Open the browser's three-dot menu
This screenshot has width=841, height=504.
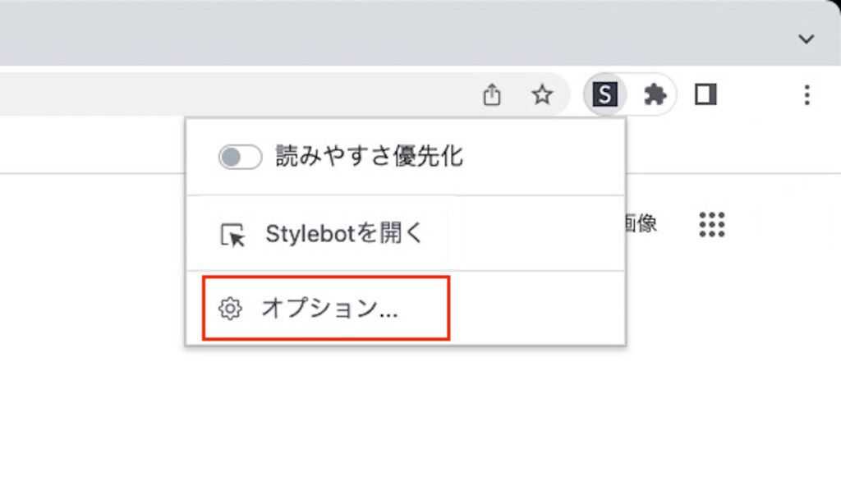coord(806,94)
